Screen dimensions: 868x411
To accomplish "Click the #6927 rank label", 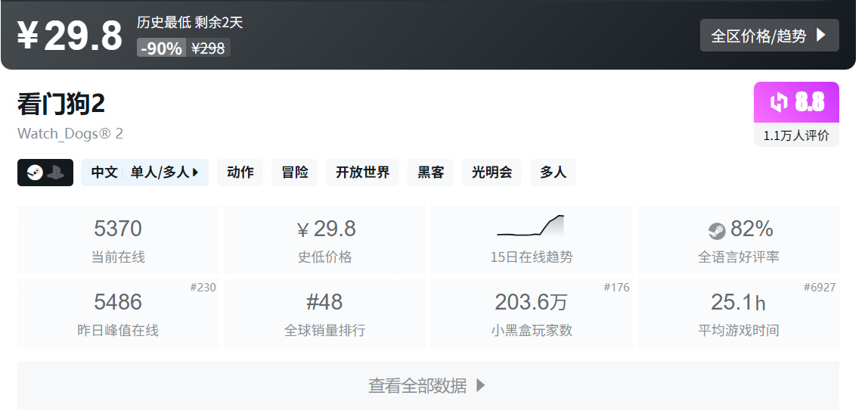I will pyautogui.click(x=820, y=287).
